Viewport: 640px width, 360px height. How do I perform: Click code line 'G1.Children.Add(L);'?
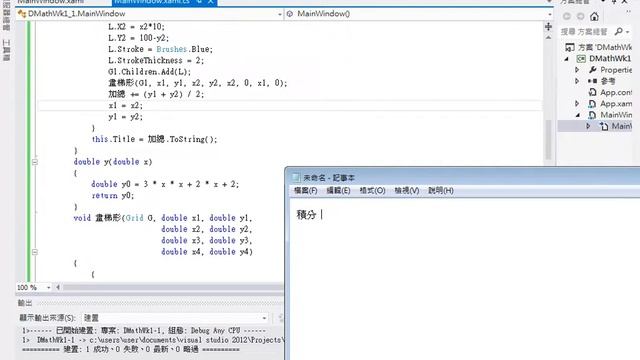pos(149,72)
